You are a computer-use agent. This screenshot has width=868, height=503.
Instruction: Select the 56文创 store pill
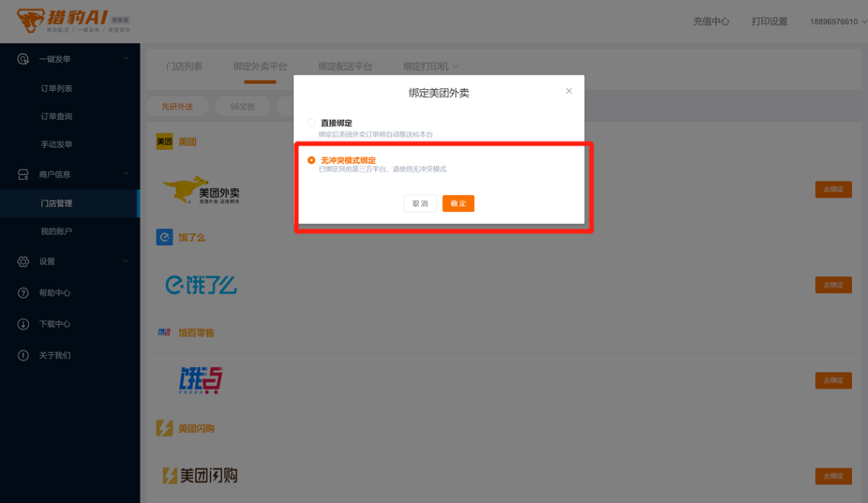(243, 106)
